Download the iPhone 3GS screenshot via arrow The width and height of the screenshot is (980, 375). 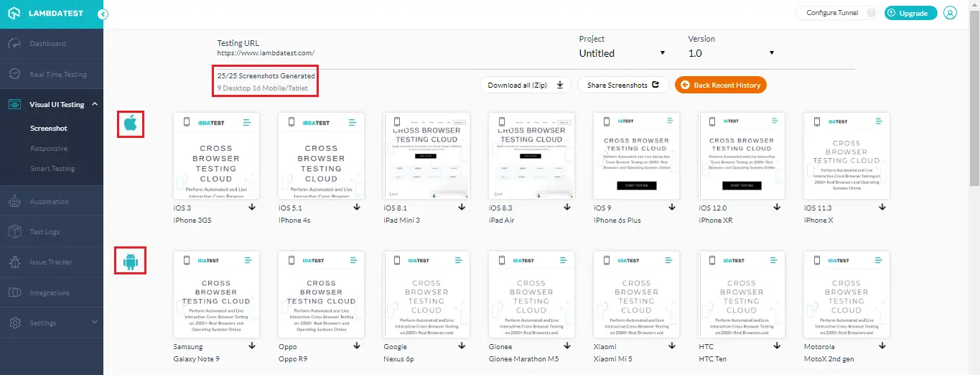click(253, 208)
